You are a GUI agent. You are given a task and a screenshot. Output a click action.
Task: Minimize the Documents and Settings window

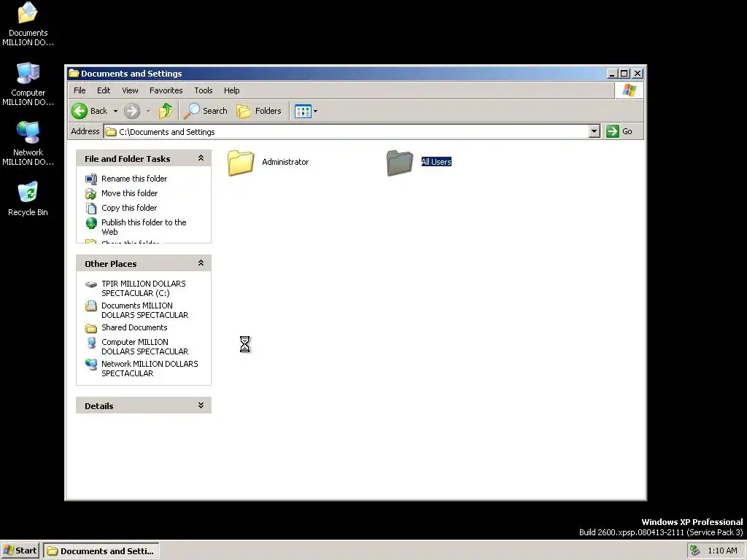pos(613,74)
